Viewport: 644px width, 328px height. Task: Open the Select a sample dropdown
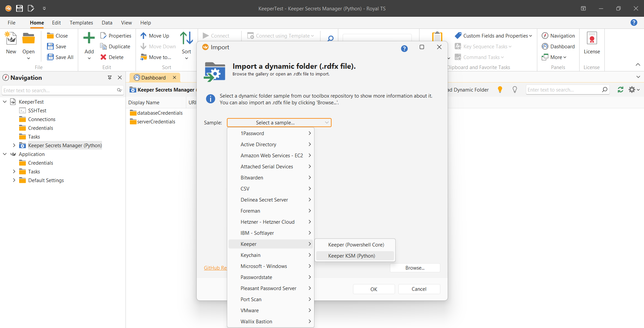[x=279, y=123]
